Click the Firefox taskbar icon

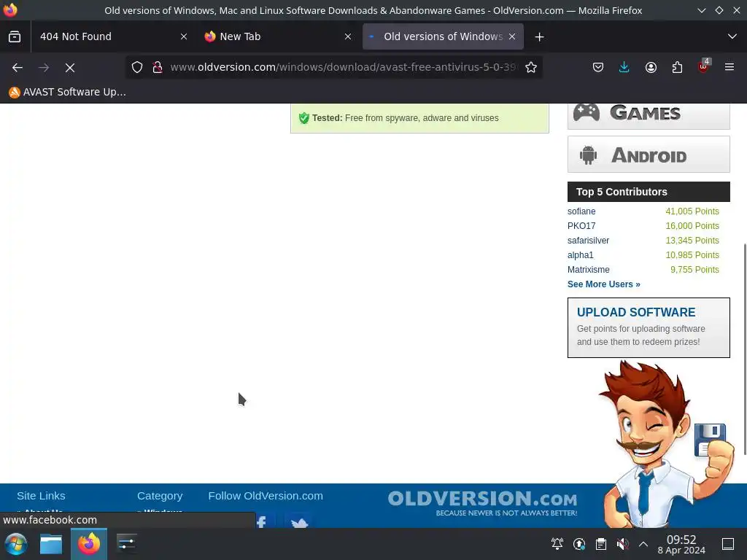coord(89,544)
